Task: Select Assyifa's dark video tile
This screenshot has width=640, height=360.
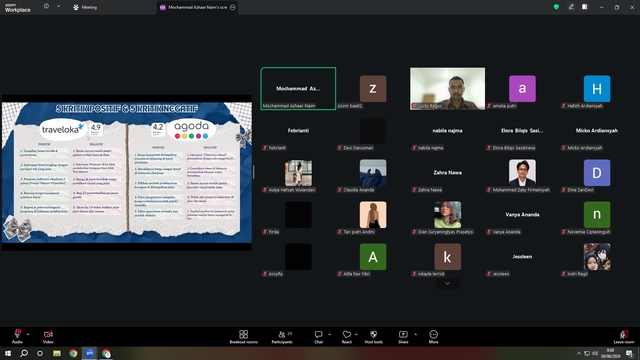Action: [298, 257]
